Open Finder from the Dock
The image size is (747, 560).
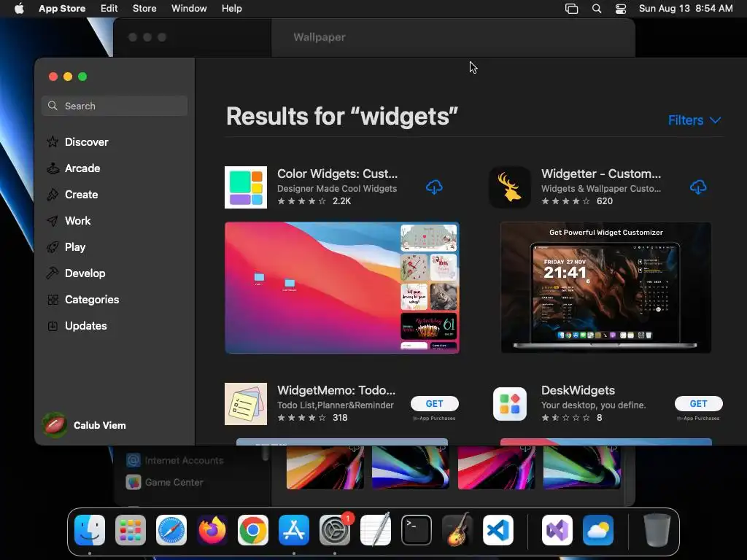[90, 530]
